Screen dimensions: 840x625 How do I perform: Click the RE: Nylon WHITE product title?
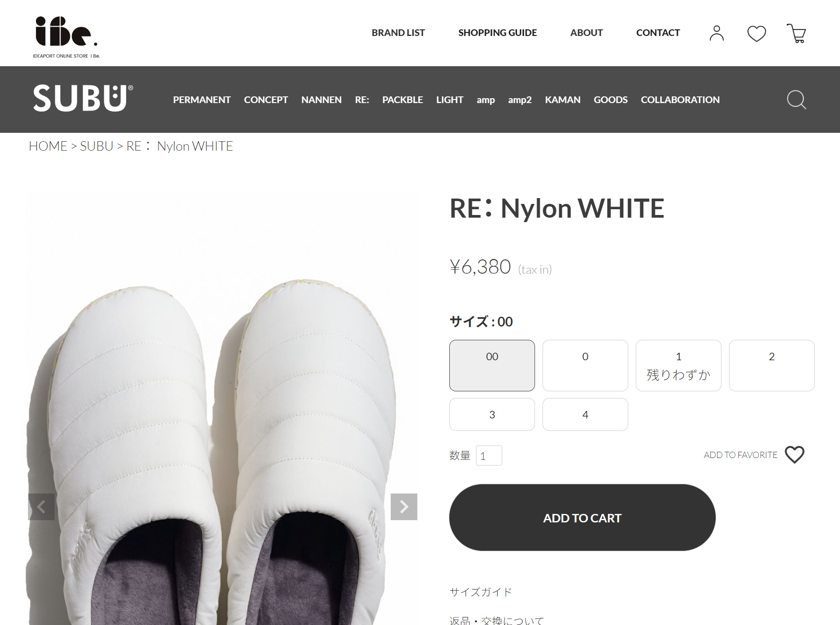[557, 208]
